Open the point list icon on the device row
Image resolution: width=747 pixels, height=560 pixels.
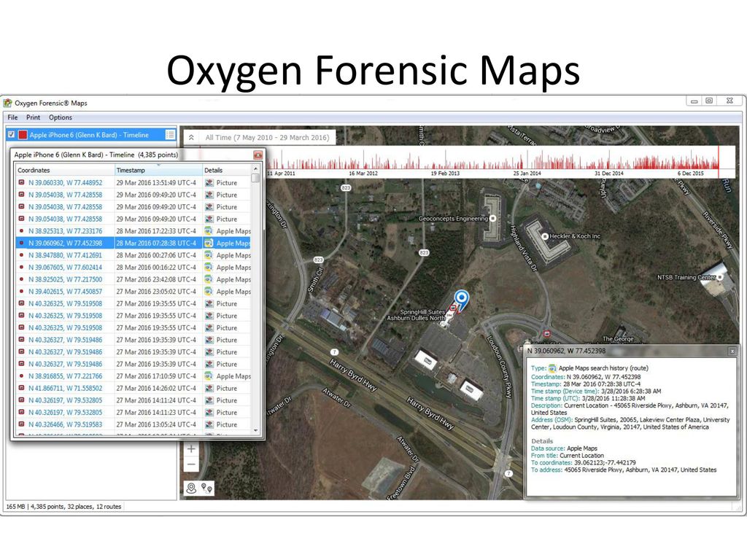pyautogui.click(x=170, y=135)
